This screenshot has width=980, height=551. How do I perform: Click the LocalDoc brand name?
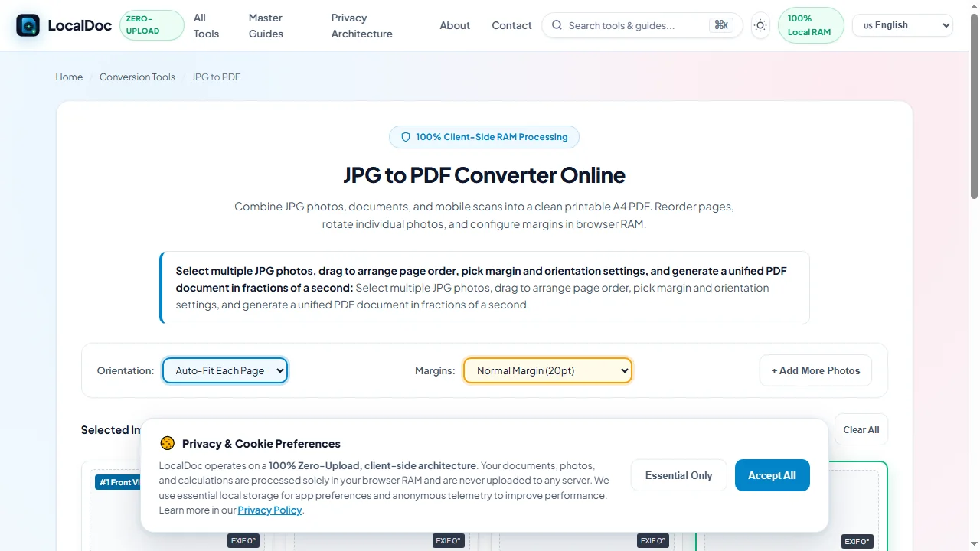point(80,25)
